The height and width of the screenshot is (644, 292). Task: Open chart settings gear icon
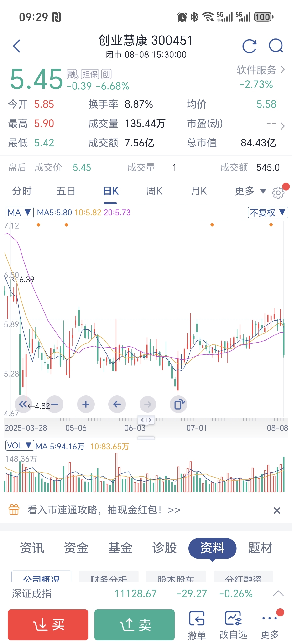click(278, 192)
